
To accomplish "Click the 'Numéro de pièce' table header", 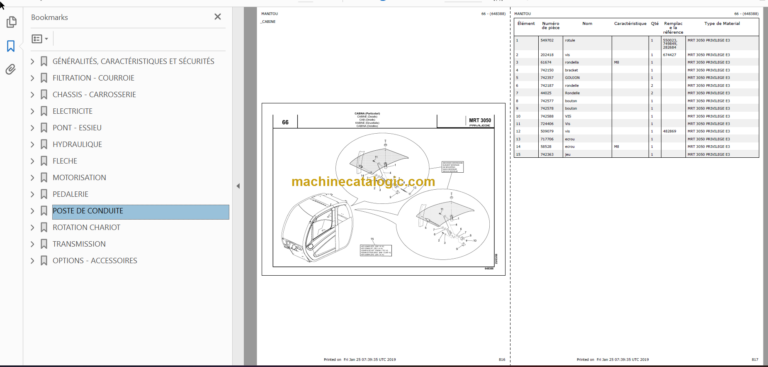I will [x=551, y=26].
